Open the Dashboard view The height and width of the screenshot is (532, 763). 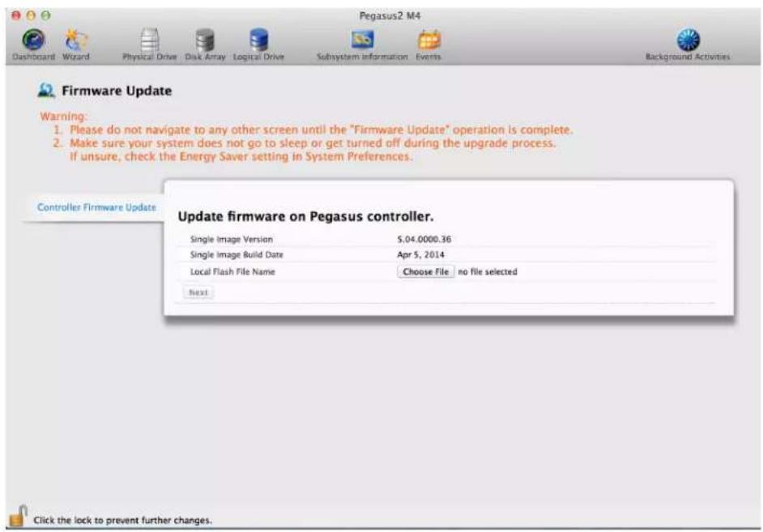tap(33, 45)
